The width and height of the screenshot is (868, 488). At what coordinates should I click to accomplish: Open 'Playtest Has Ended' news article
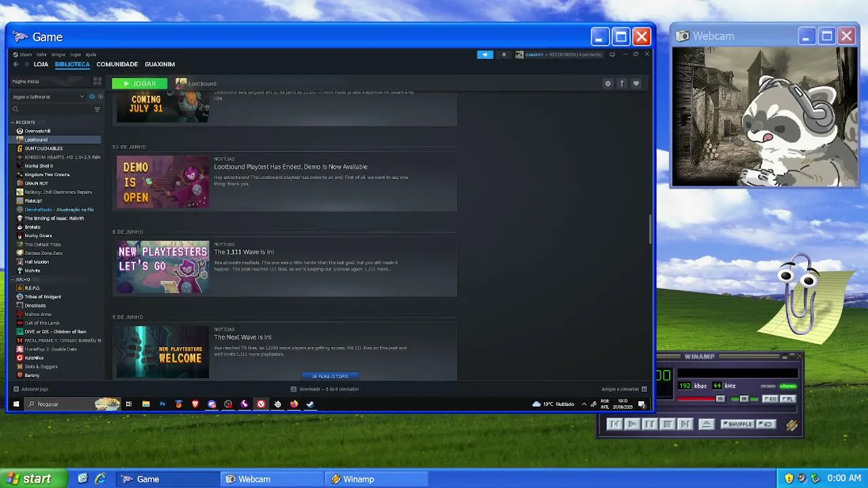(x=291, y=167)
